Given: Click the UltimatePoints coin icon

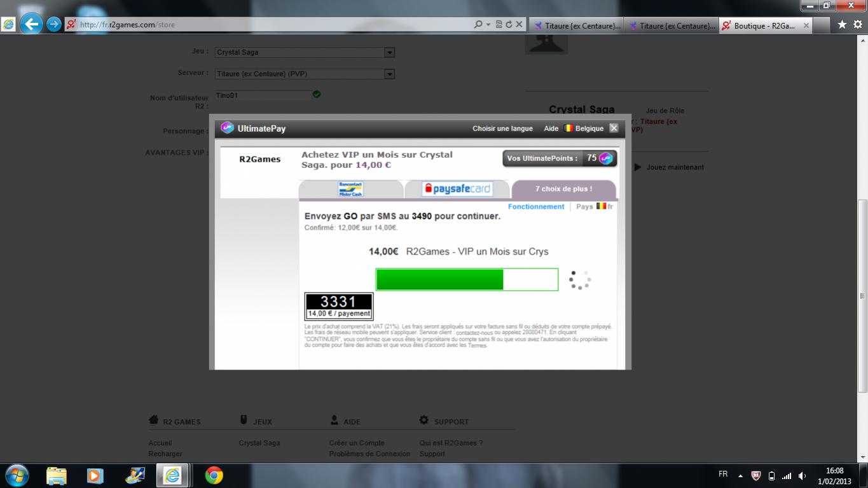Looking at the screenshot, I should (606, 158).
